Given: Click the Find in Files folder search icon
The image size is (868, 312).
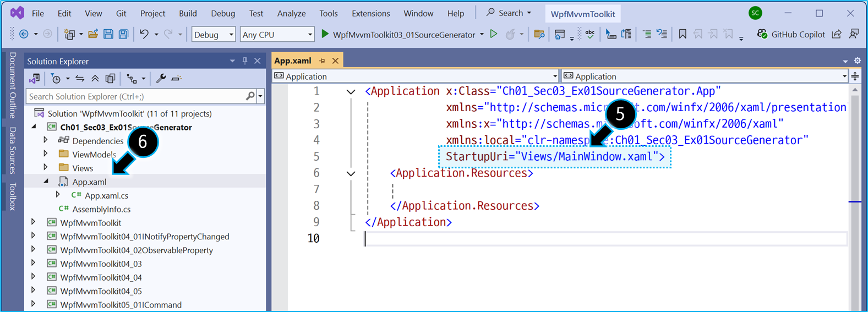Looking at the screenshot, I should pos(539,34).
